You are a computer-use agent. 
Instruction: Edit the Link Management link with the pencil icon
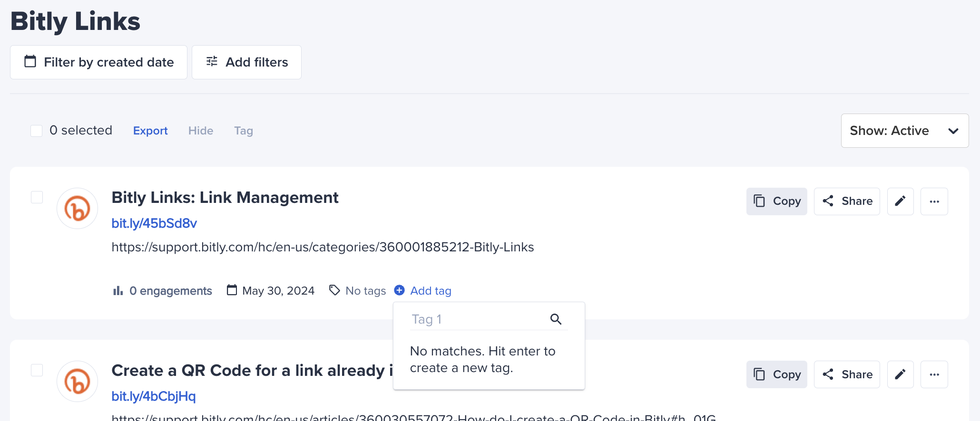[900, 201]
